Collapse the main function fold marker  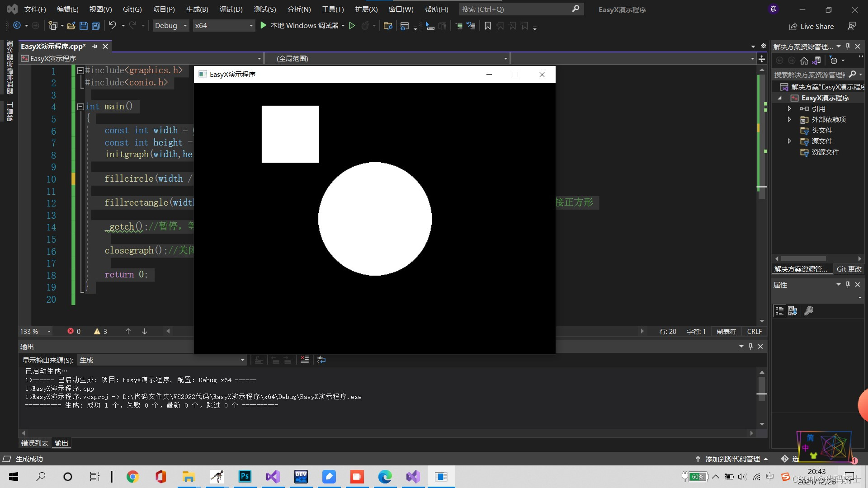point(80,107)
